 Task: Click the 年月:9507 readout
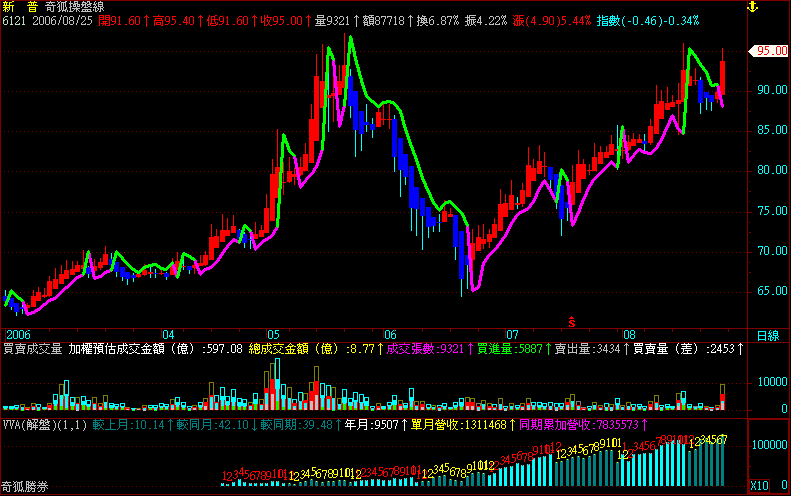[376, 425]
